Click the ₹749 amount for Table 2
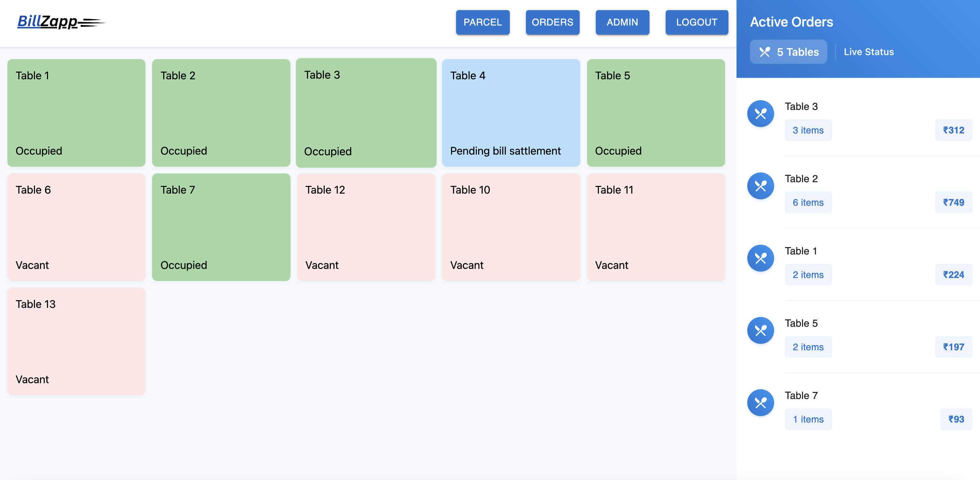The image size is (980, 480). click(x=953, y=202)
